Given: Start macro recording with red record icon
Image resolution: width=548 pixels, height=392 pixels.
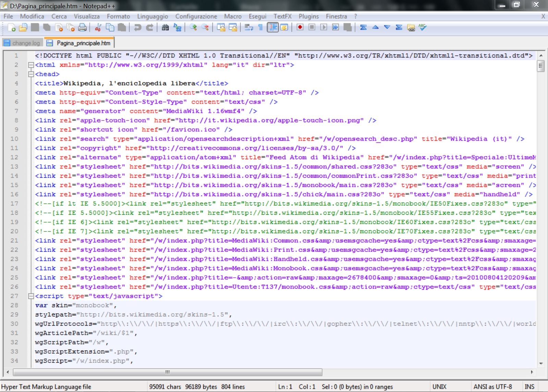Looking at the screenshot, I should pyautogui.click(x=300, y=27).
